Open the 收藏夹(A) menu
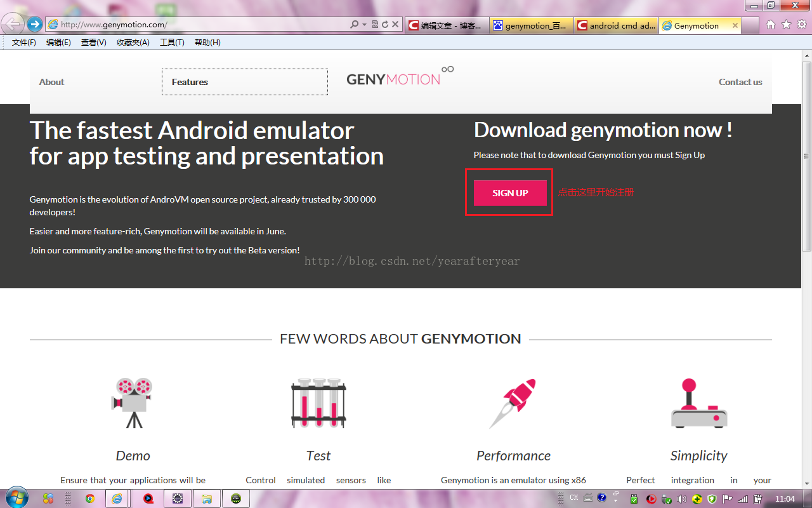812x508 pixels. pyautogui.click(x=133, y=43)
